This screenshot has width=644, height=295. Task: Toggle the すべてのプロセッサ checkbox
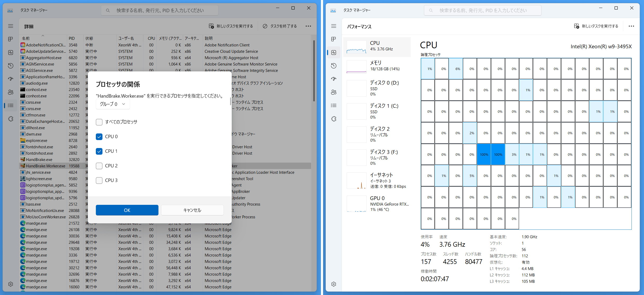(99, 122)
